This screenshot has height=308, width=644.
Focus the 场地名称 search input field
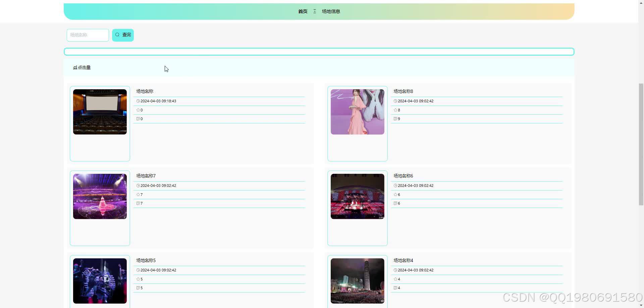pos(88,35)
